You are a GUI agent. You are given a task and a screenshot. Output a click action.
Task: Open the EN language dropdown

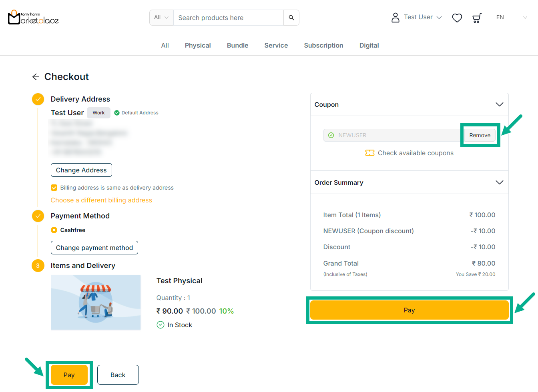click(511, 18)
